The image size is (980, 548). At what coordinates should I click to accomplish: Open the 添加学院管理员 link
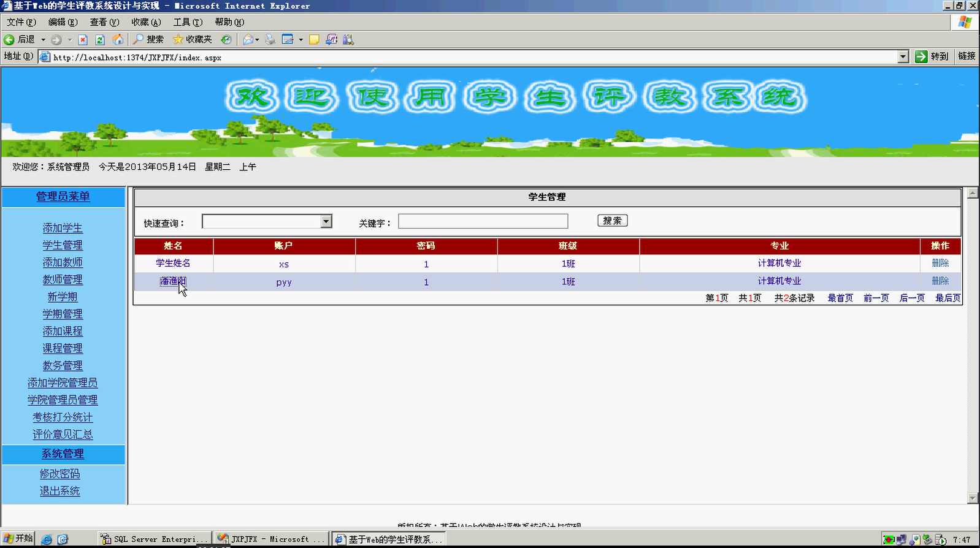pyautogui.click(x=63, y=382)
